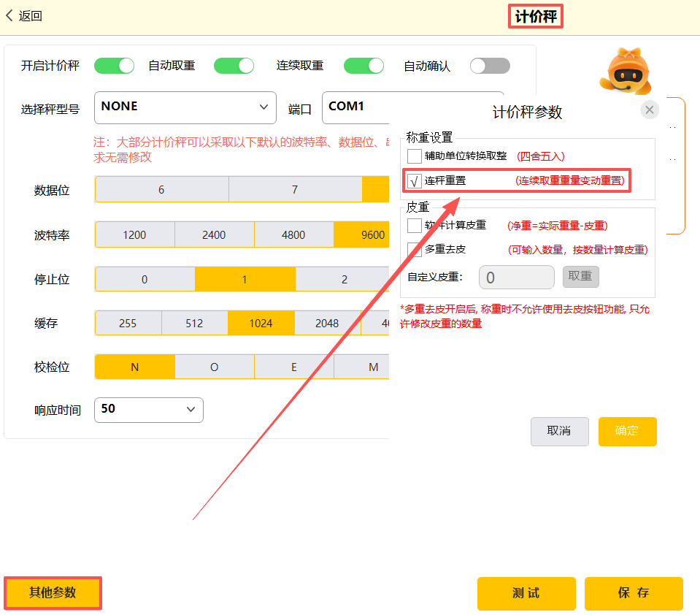Open the 选择秤型号 dropdown
Screen dimensions: 700x615
tap(185, 107)
